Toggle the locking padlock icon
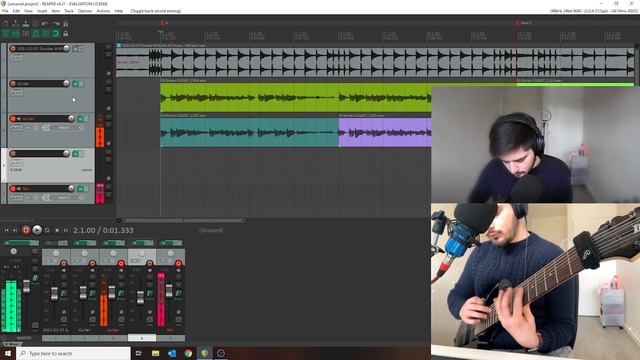 [x=65, y=33]
